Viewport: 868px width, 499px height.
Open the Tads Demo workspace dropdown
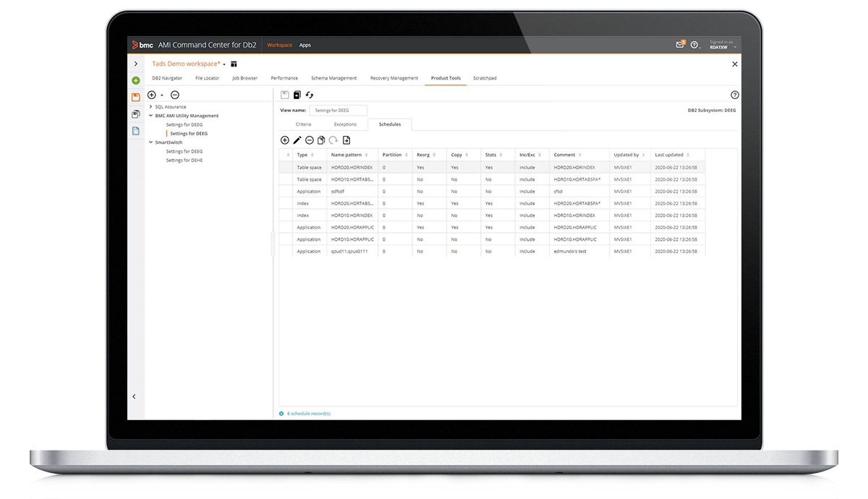point(224,64)
